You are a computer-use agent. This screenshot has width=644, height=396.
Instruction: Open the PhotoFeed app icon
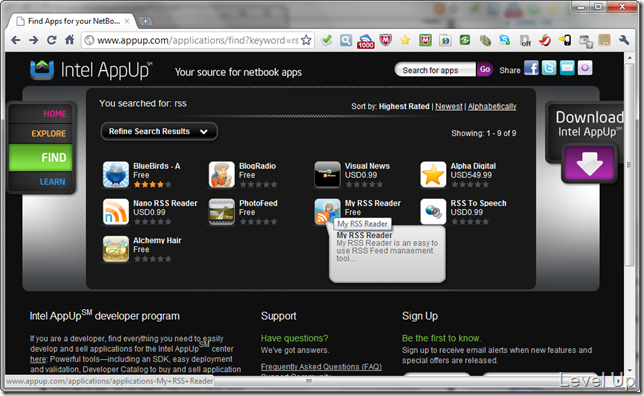[222, 212]
